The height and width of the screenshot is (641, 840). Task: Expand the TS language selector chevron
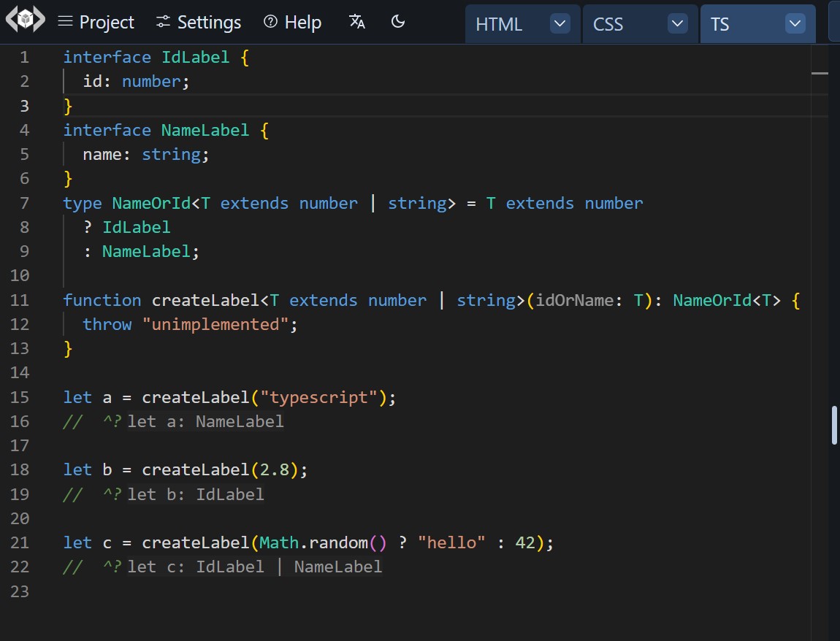(x=795, y=23)
